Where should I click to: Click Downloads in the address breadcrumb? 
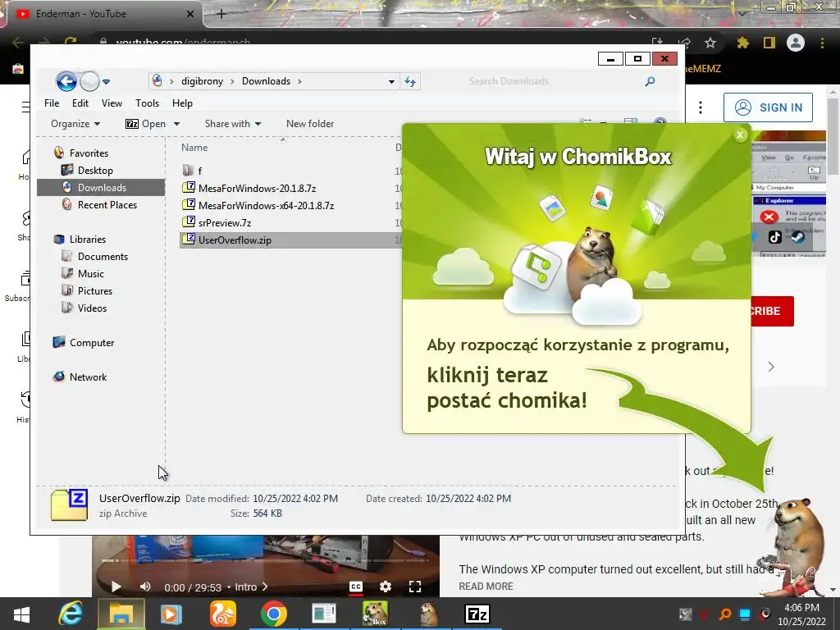pos(267,81)
